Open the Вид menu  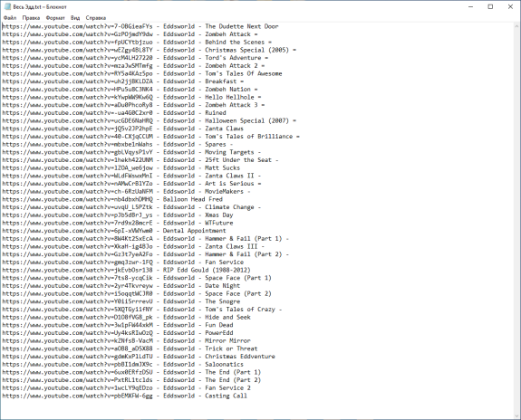coord(75,18)
